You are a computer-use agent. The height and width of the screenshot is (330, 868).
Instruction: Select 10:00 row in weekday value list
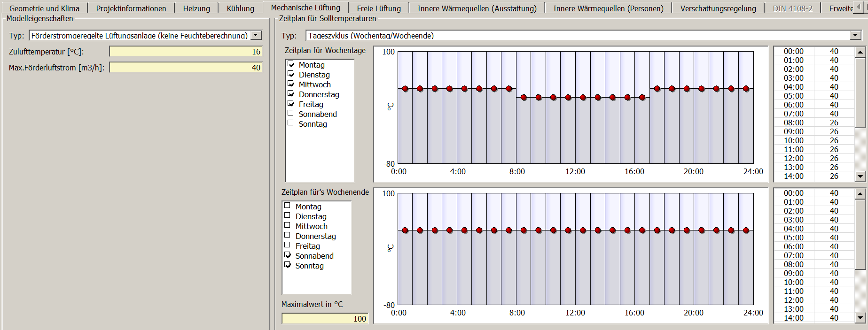pos(814,140)
